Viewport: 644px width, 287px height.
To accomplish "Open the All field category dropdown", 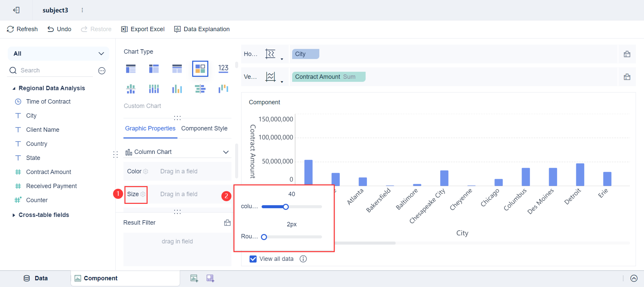I will click(x=59, y=53).
